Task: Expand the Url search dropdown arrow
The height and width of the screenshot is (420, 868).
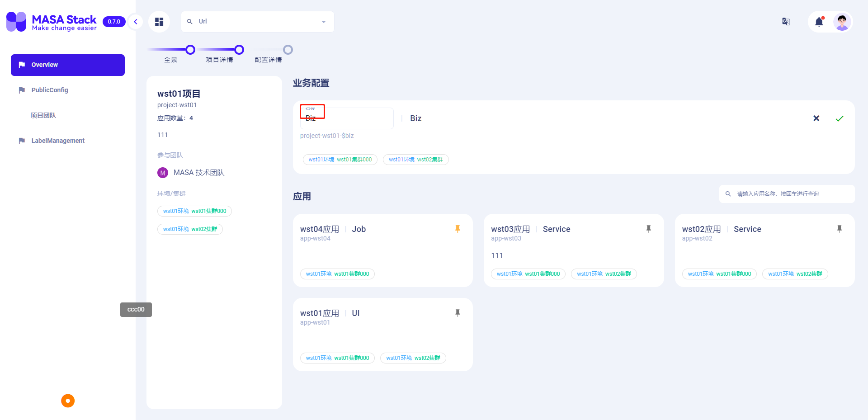Action: tap(324, 22)
